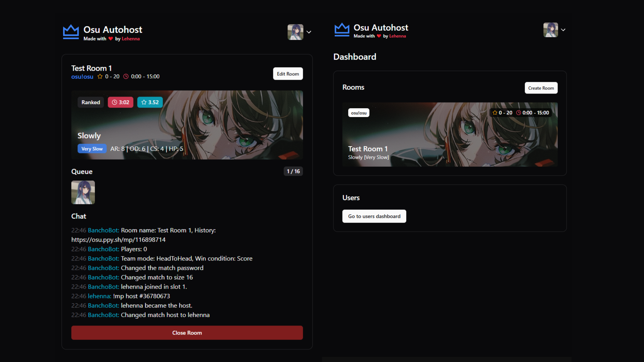Screen dimensions: 644x362
Task: Click the Ranked status badge
Action: click(91, 102)
